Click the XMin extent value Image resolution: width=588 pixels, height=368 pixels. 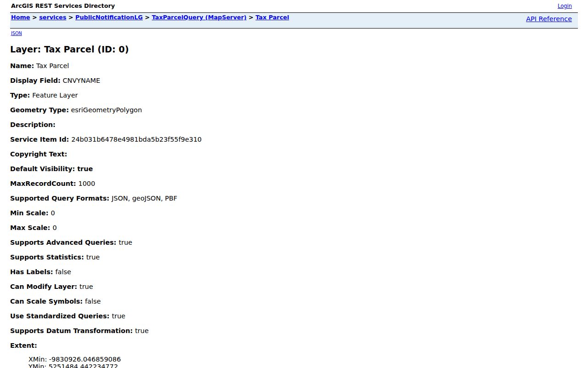coord(85,359)
